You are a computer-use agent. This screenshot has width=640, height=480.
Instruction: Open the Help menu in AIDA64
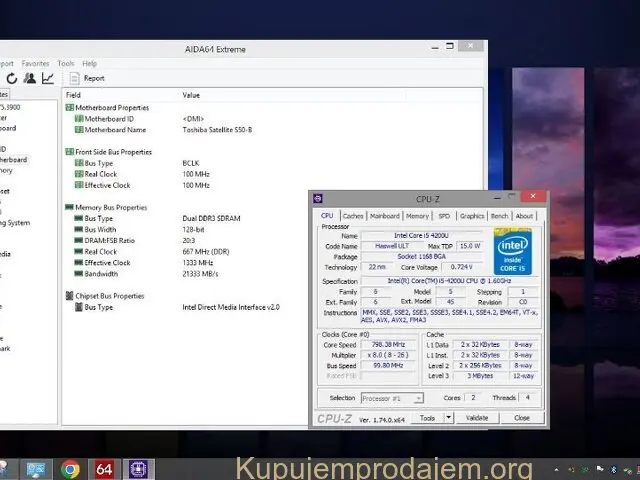[x=90, y=63]
